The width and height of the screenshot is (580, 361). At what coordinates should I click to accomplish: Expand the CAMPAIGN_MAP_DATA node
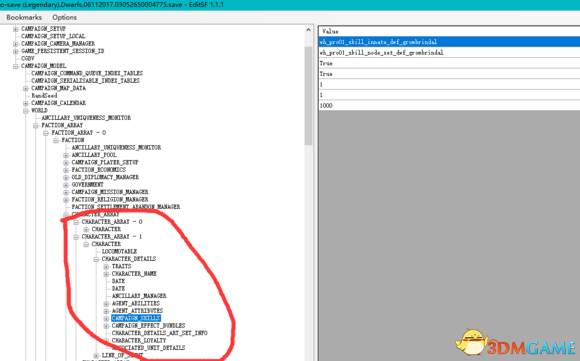[x=26, y=88]
